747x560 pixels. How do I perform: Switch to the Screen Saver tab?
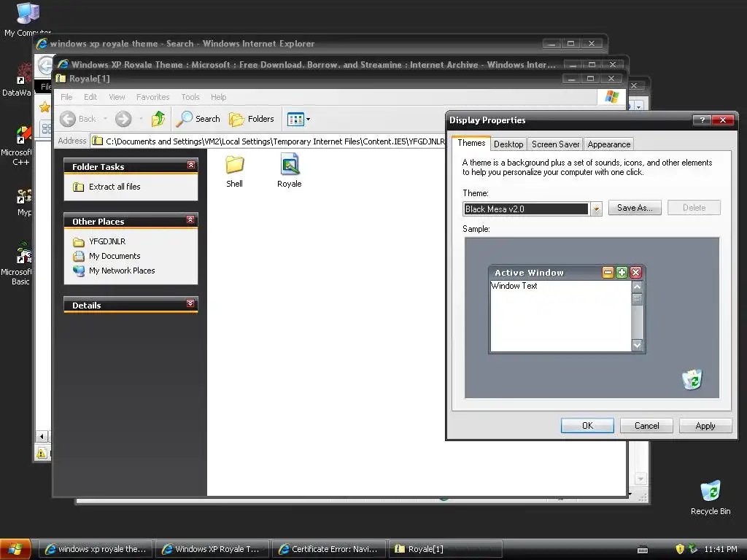(555, 144)
